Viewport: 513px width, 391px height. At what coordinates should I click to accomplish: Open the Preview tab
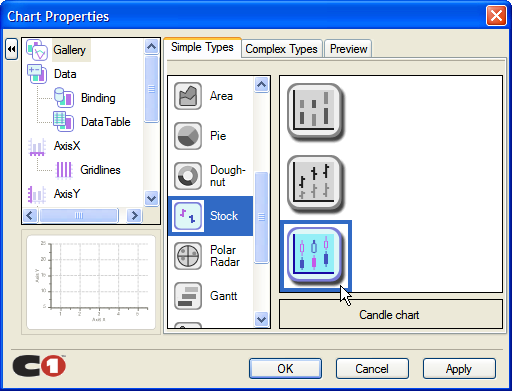pos(348,49)
